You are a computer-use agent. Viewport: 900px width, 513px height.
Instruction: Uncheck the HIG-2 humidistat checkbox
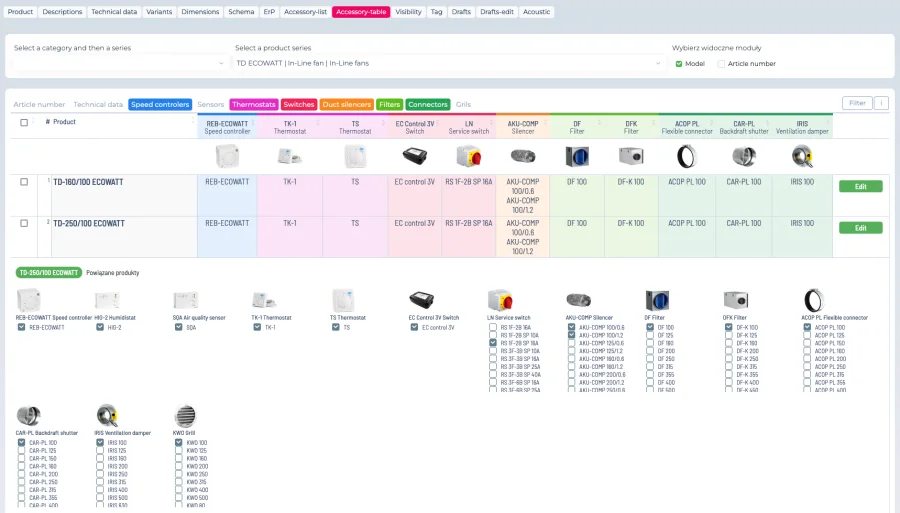pyautogui.click(x=100, y=327)
